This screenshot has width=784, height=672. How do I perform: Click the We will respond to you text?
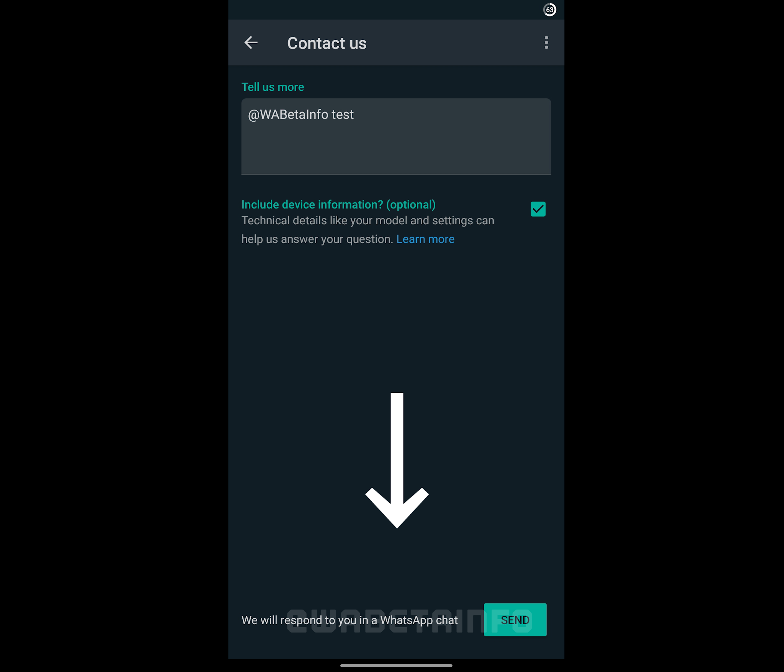[350, 620]
